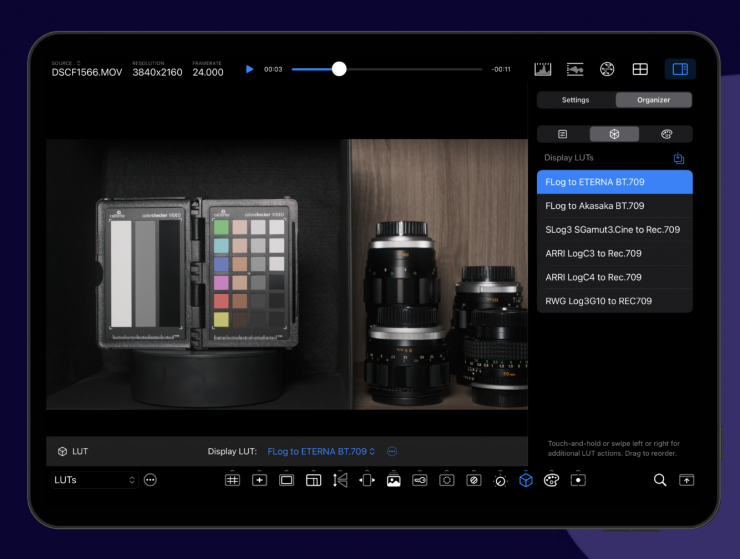Viewport: 740px width, 559px height.
Task: Open the SOURCE file selector
Action: 88,72
